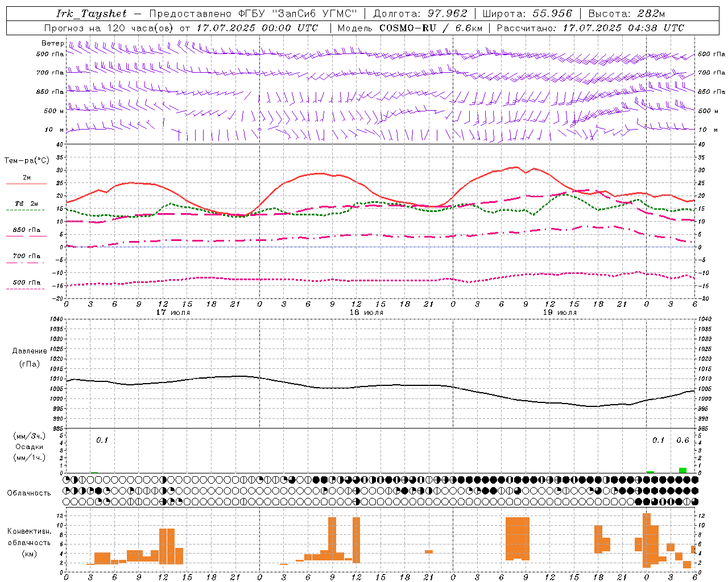Select the date label 18 июля
This screenshot has width=728, height=582.
click(x=366, y=313)
